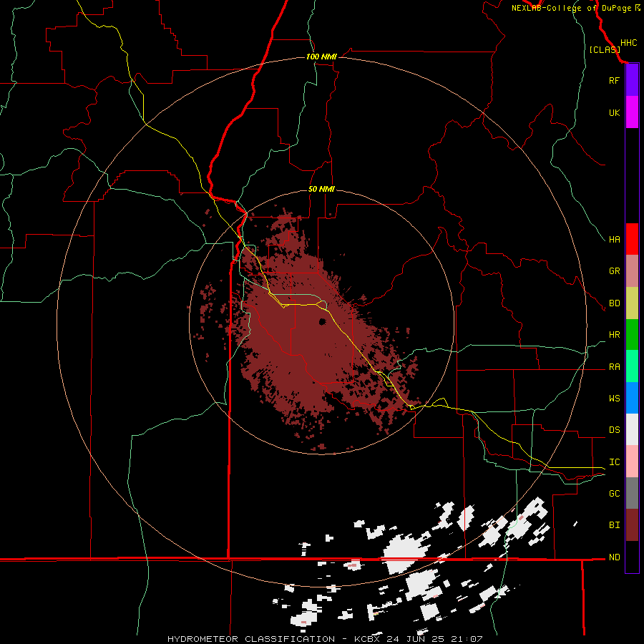This screenshot has width=644, height=644.
Task: Select the RA legend label text
Action: tap(614, 367)
